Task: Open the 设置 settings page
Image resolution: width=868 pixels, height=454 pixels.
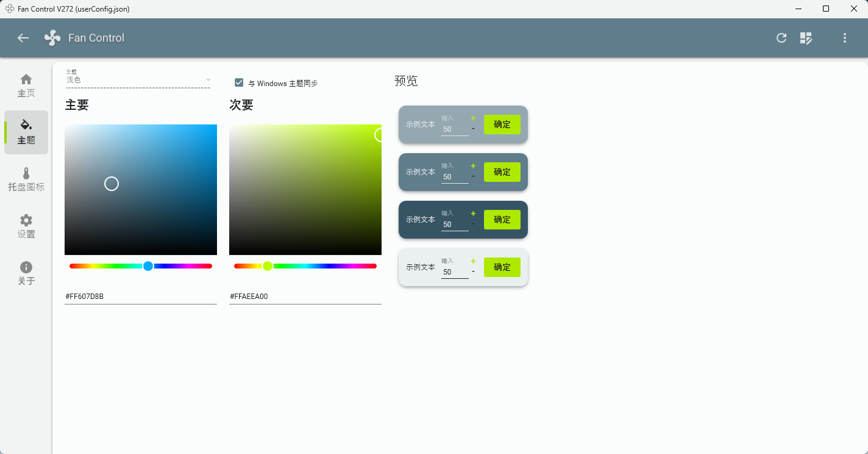Action: [x=26, y=226]
